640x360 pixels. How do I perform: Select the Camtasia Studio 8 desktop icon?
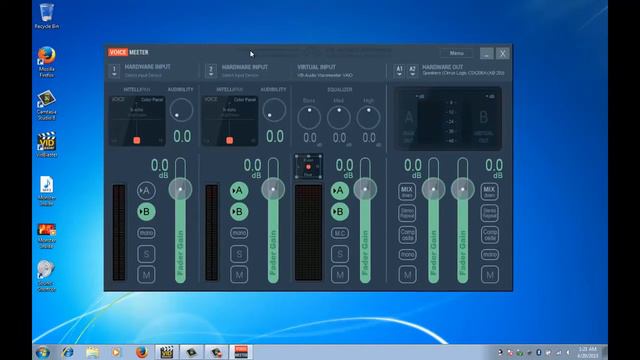coord(47,105)
